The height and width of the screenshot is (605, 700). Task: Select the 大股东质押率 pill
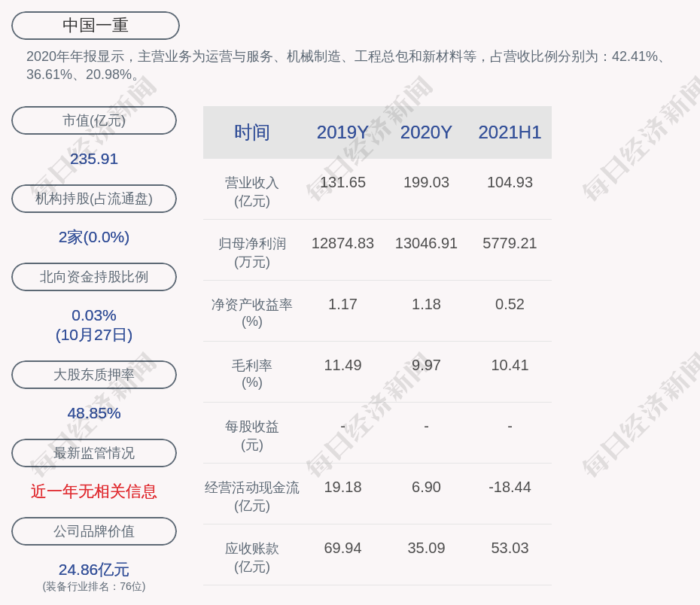[x=94, y=375]
